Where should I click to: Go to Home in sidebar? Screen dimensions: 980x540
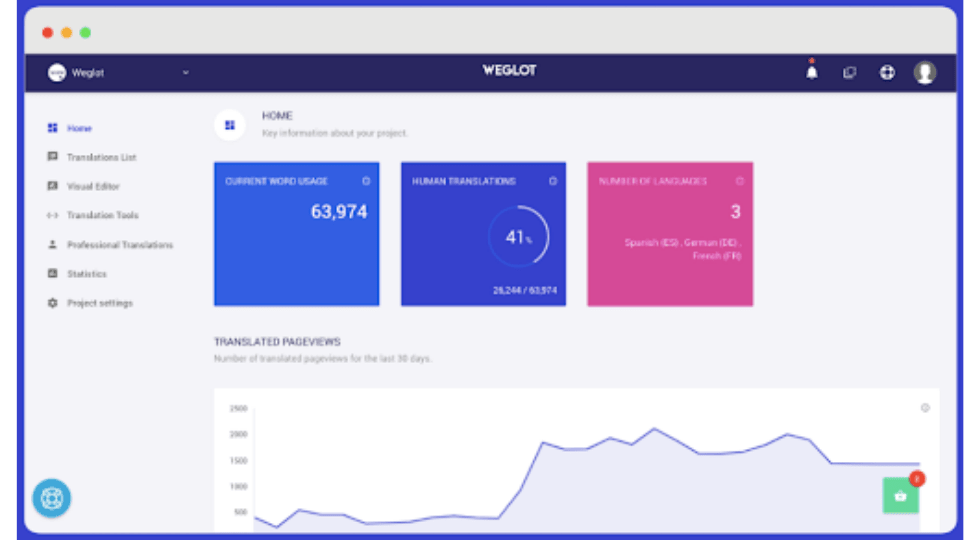pos(79,128)
